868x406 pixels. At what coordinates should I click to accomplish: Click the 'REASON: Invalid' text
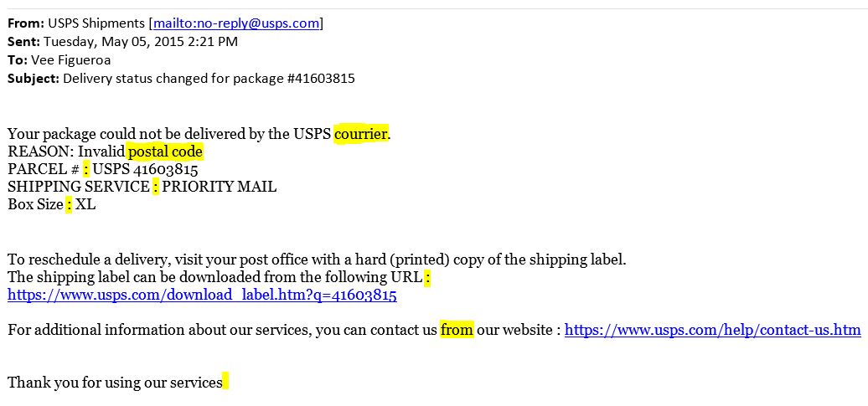pos(66,152)
